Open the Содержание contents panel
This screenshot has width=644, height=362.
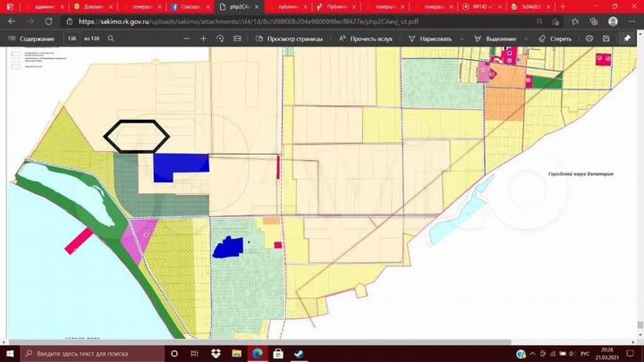coord(31,38)
